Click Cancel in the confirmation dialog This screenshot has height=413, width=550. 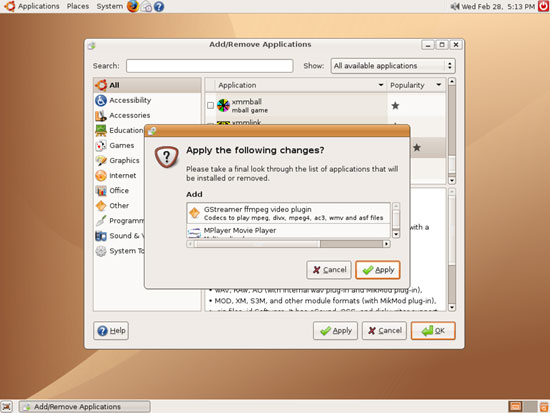[x=329, y=270]
